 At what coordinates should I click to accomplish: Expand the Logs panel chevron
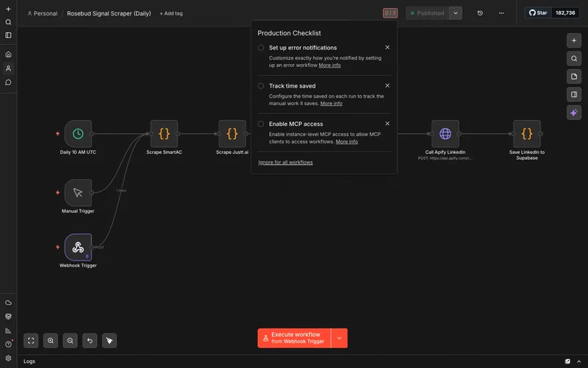pyautogui.click(x=578, y=361)
